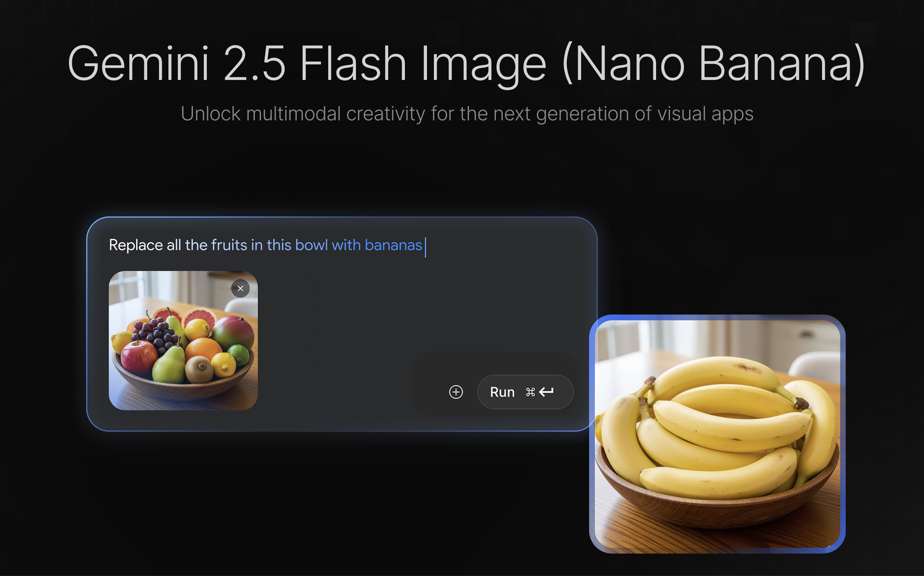Open the generated banana bowl image

coord(717,434)
